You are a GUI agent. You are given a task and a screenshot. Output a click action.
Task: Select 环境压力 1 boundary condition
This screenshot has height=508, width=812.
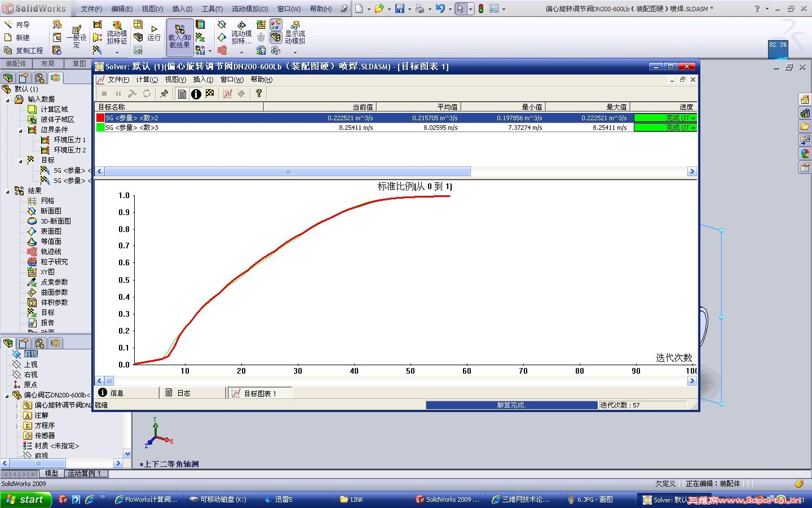click(70, 140)
